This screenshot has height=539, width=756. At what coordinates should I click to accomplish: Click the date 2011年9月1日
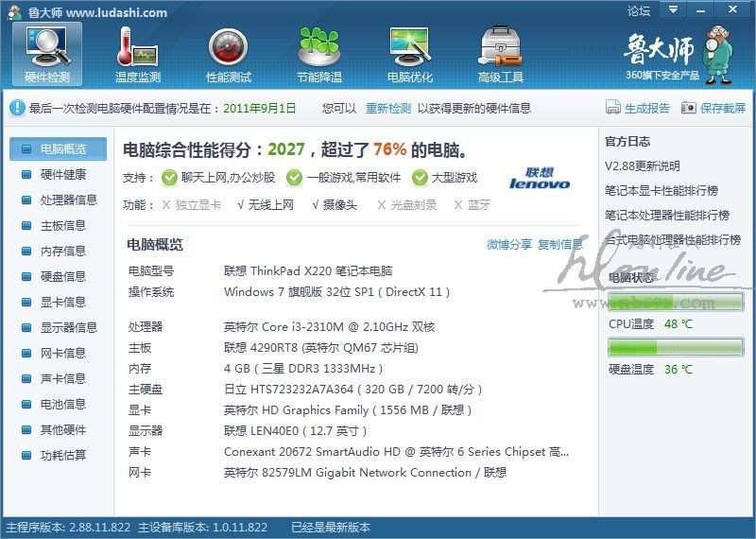[x=259, y=108]
